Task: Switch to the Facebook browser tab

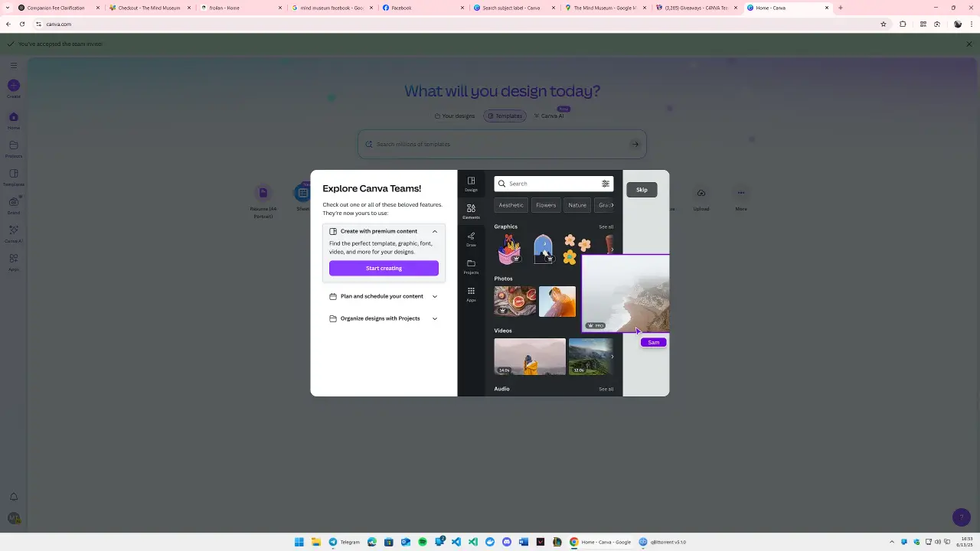Action: (x=422, y=8)
